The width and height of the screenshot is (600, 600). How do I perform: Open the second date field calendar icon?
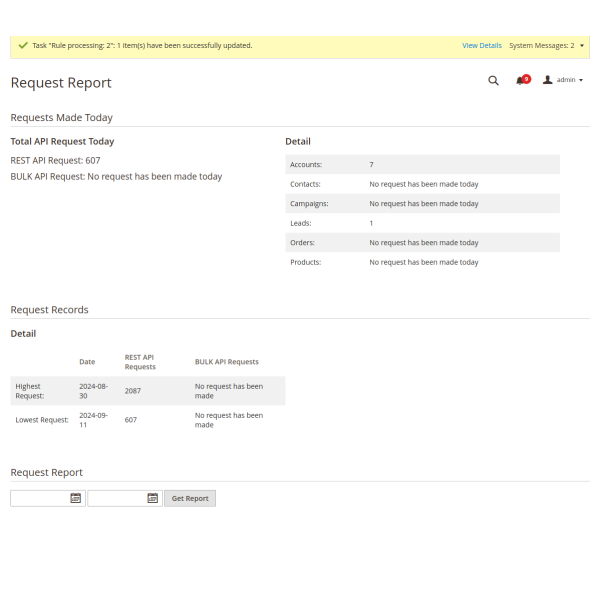tap(152, 498)
